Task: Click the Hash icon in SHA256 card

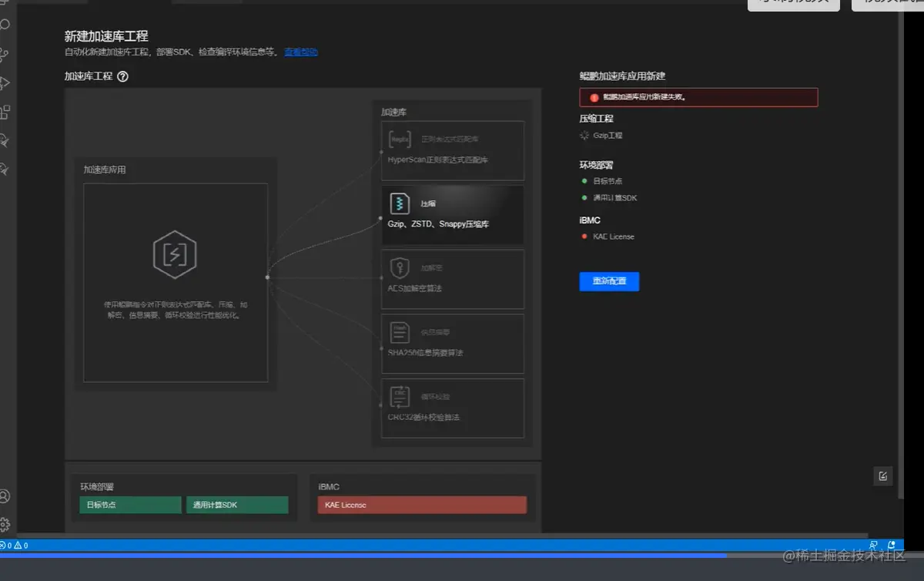Action: pyautogui.click(x=400, y=332)
